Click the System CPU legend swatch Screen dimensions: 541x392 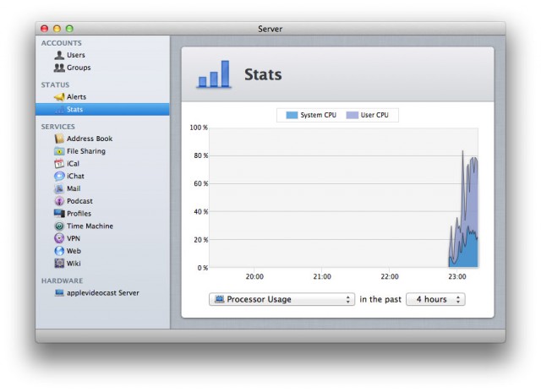(292, 115)
